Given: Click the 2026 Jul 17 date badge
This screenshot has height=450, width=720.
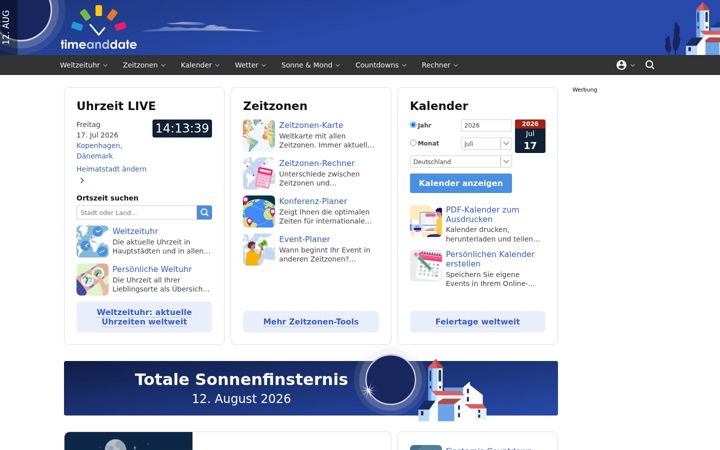Looking at the screenshot, I should [530, 136].
